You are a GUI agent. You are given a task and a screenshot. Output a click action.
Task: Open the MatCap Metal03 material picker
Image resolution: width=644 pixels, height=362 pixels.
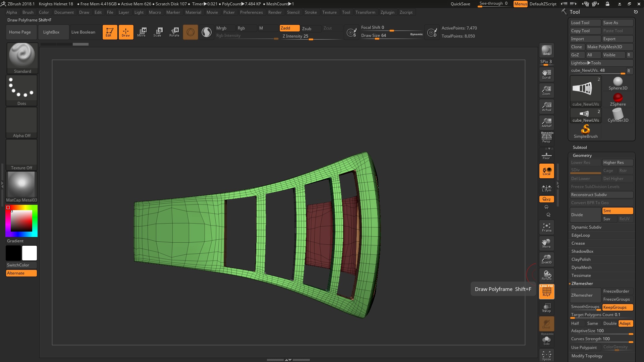(21, 187)
